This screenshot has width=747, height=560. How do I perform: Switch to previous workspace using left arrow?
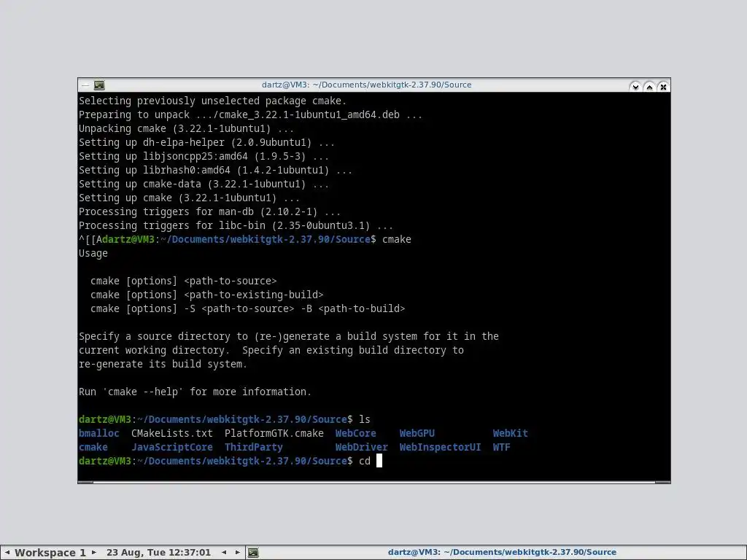[x=7, y=553]
